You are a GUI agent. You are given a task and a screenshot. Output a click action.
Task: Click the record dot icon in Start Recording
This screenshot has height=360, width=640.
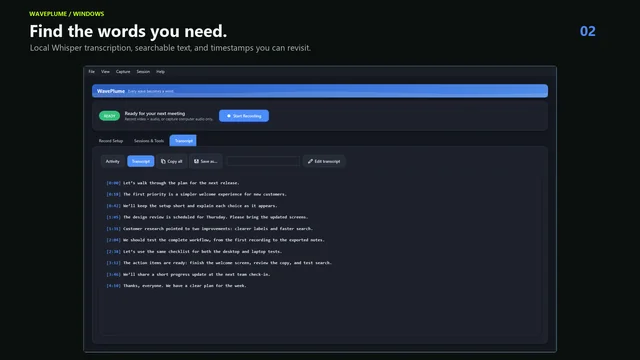click(229, 116)
